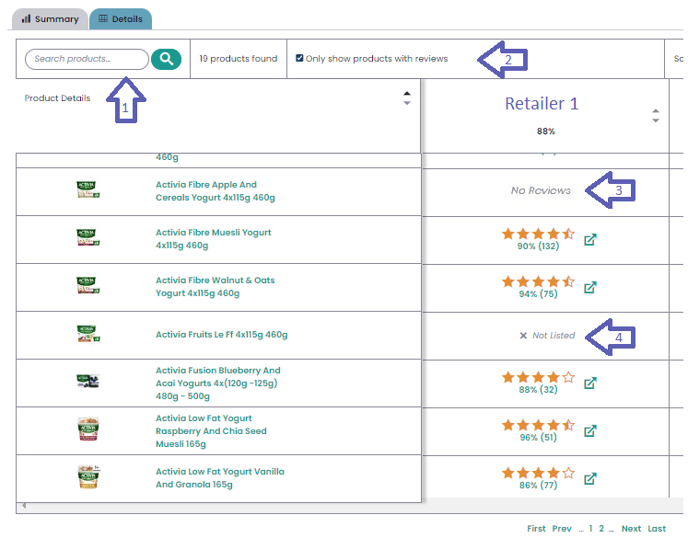Click star rating for Activia Fibre Muesli Yogurt

538,233
